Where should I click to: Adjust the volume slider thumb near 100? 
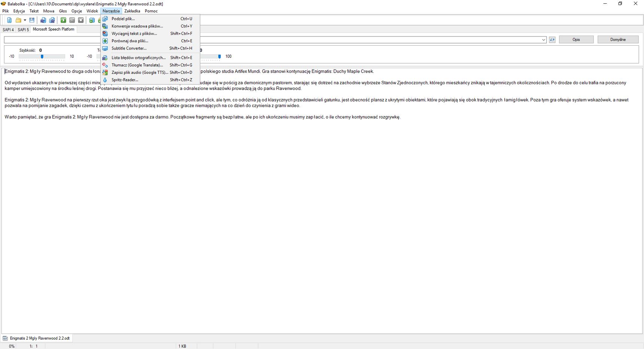point(219,57)
